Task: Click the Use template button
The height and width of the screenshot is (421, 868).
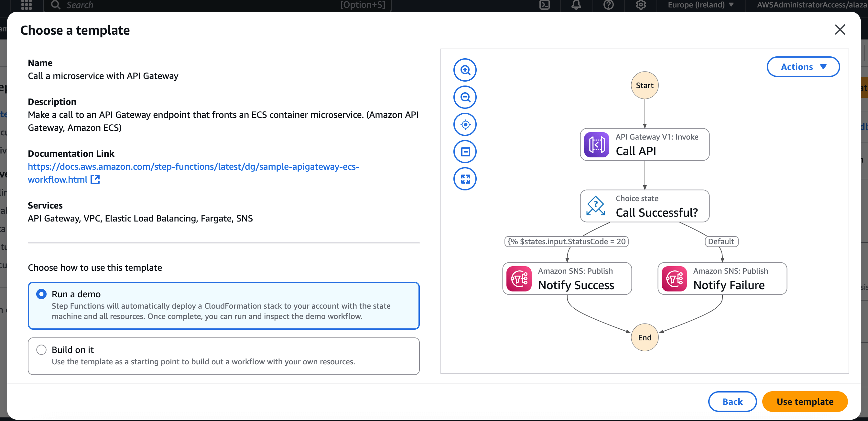Action: coord(804,402)
